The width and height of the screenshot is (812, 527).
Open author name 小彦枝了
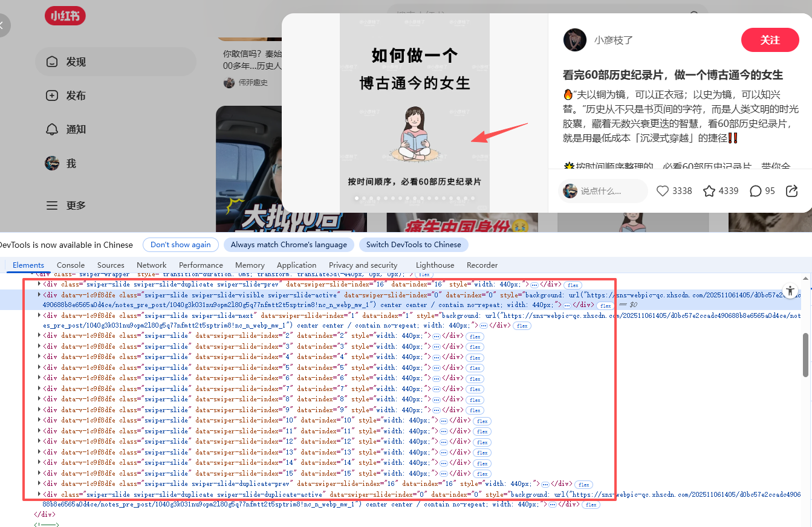click(614, 40)
